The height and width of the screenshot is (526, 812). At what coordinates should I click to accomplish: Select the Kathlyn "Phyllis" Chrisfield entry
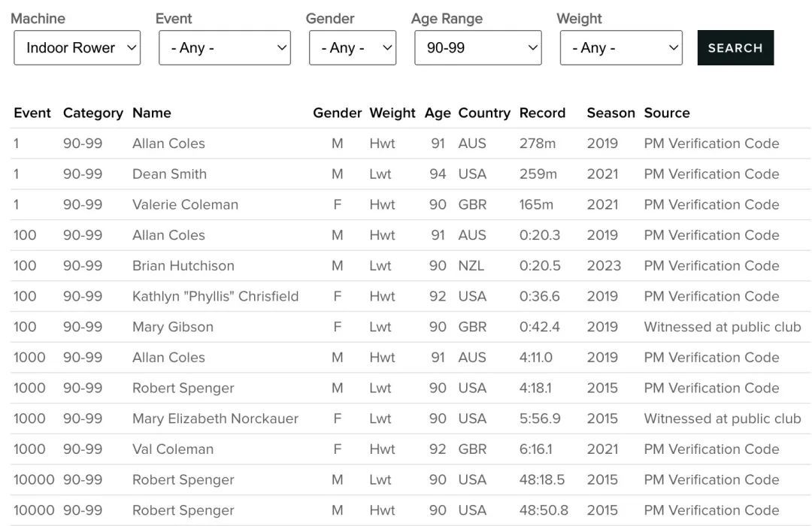(215, 296)
